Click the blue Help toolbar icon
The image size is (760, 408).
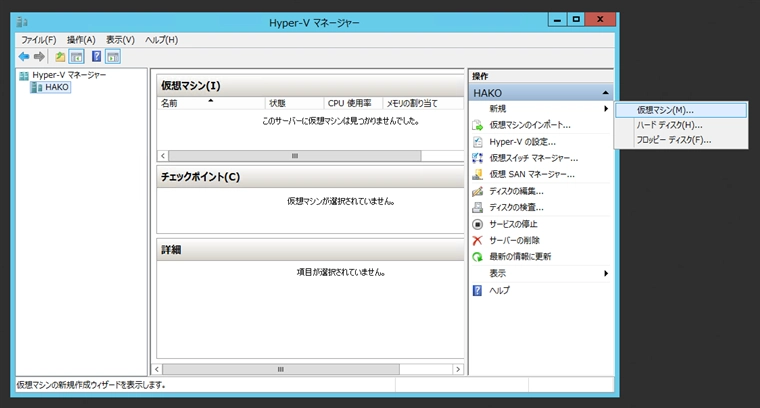pos(96,57)
